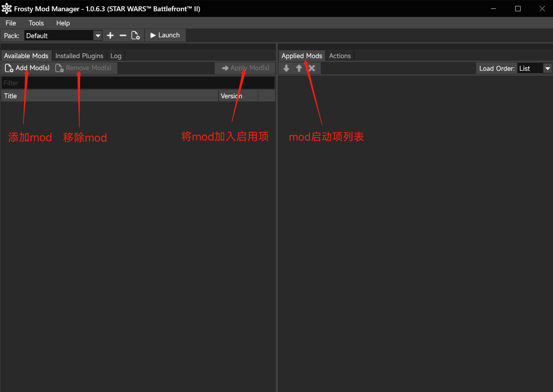Image resolution: width=553 pixels, height=392 pixels.
Task: Click into the Filter text field
Action: tap(138, 83)
